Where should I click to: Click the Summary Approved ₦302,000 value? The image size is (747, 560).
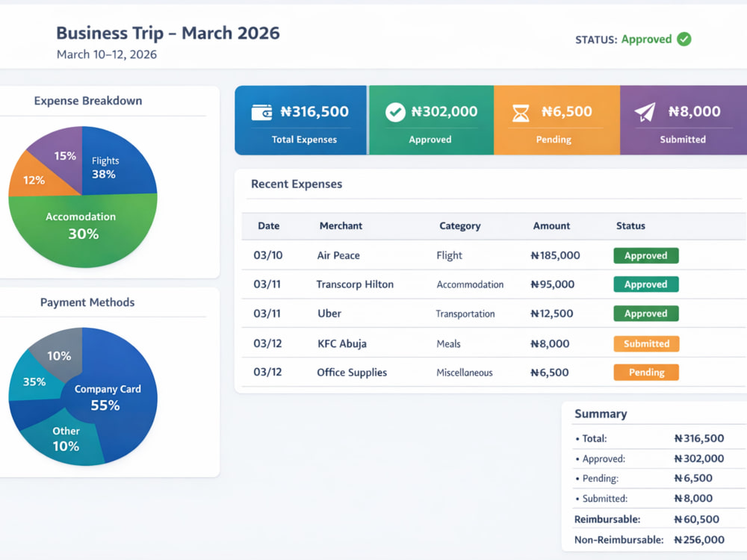point(699,458)
